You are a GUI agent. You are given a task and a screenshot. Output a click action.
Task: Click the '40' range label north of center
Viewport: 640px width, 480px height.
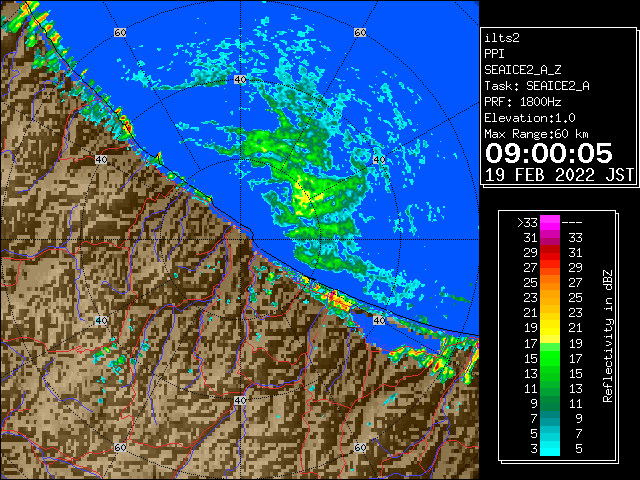click(240, 80)
